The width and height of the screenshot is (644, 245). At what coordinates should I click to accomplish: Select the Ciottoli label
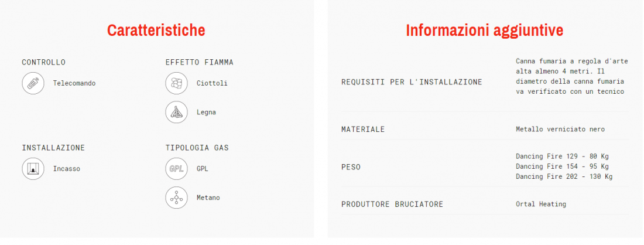pyautogui.click(x=212, y=83)
